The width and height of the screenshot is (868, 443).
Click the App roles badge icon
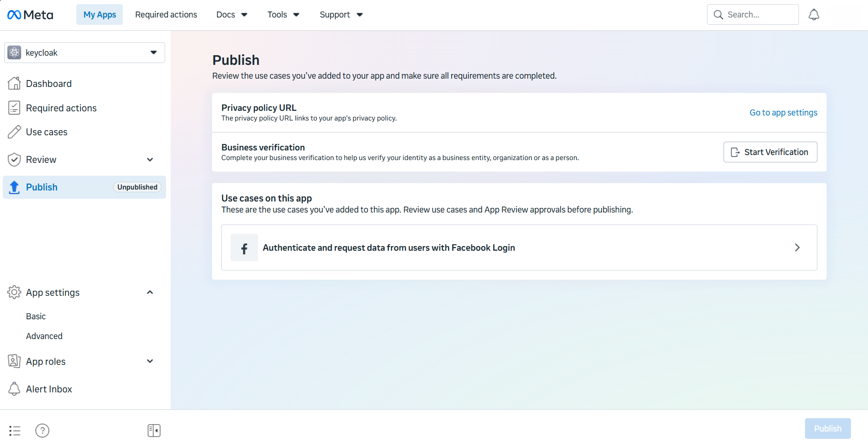(14, 361)
